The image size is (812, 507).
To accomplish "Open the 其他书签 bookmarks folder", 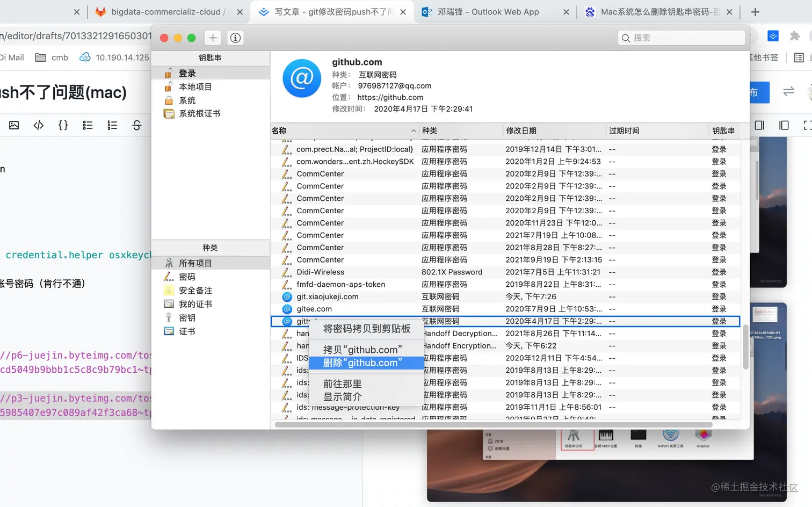I will click(x=763, y=57).
